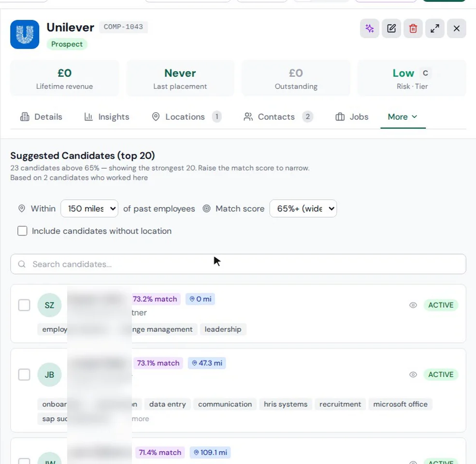Screen dimensions: 476x464
Task: Click the ACTIVE badge for SZ
Action: (441, 305)
